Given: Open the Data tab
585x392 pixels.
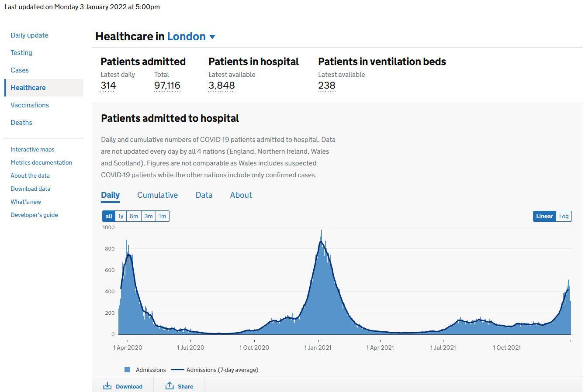Looking at the screenshot, I should (204, 195).
